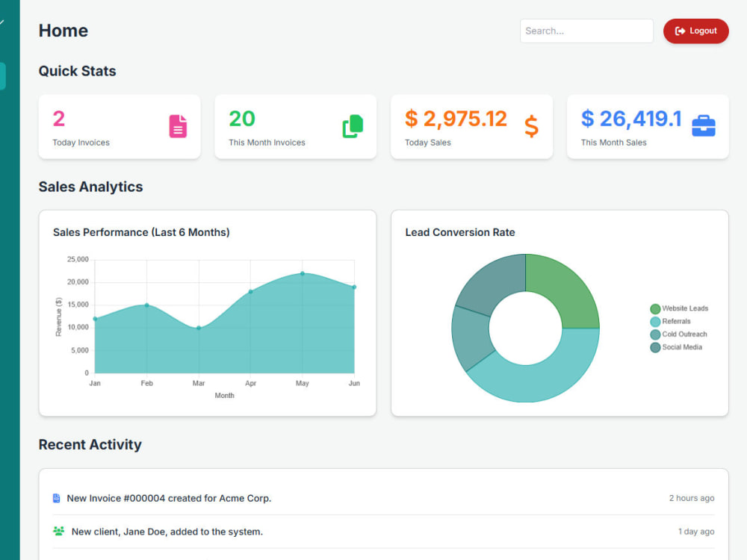
Task: Click 'New client, Jane Doe, added' activity text
Action: (x=167, y=532)
